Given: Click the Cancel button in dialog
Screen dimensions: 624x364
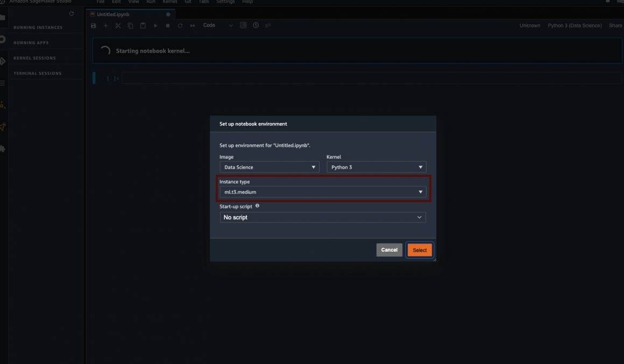Looking at the screenshot, I should click(389, 250).
